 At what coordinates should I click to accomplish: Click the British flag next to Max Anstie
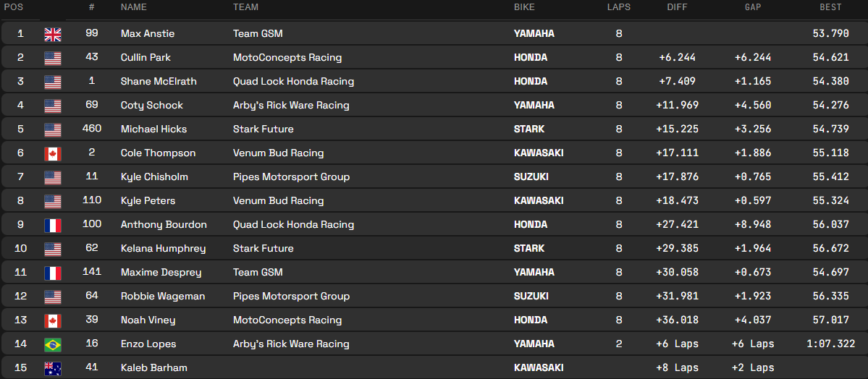click(53, 34)
